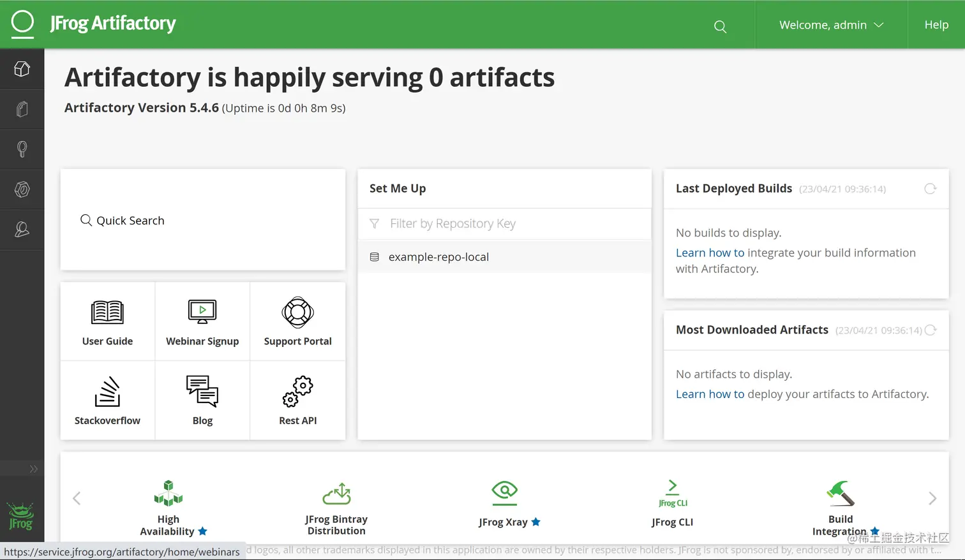Click the filter funnel icon in Set Me Up
This screenshot has width=965, height=560.
pyautogui.click(x=375, y=224)
